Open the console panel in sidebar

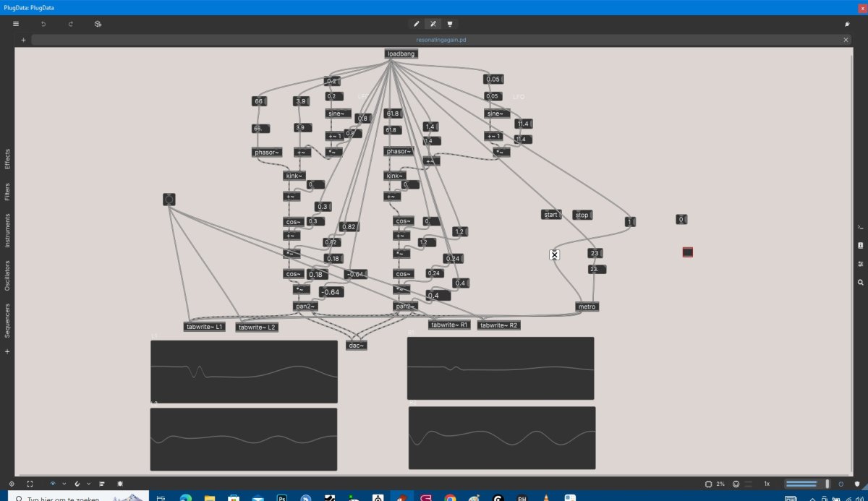point(860,227)
